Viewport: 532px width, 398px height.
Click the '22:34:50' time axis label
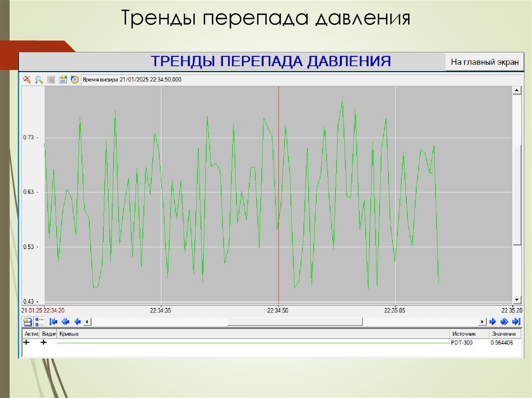click(277, 310)
